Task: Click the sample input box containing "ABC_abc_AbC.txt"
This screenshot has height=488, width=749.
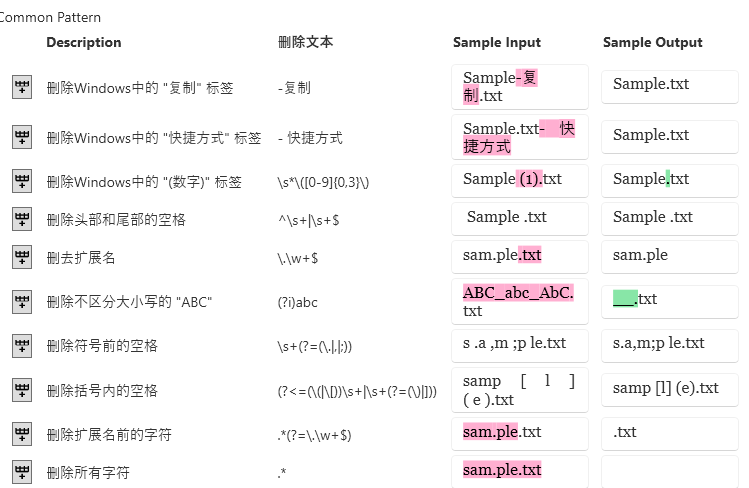Action: [x=520, y=301]
